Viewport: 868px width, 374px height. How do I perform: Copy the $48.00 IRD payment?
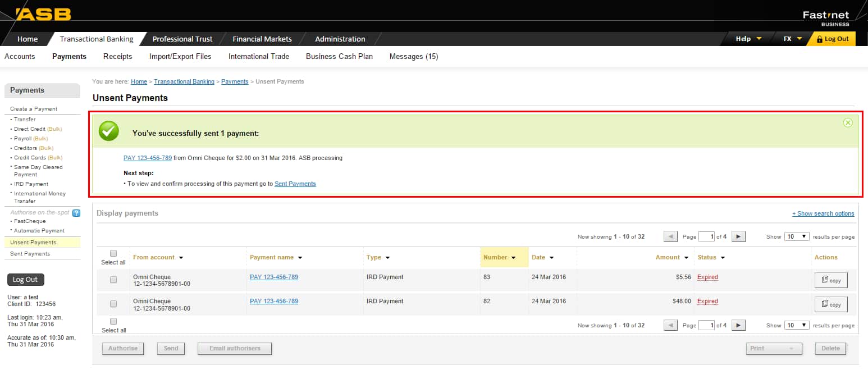tap(830, 304)
